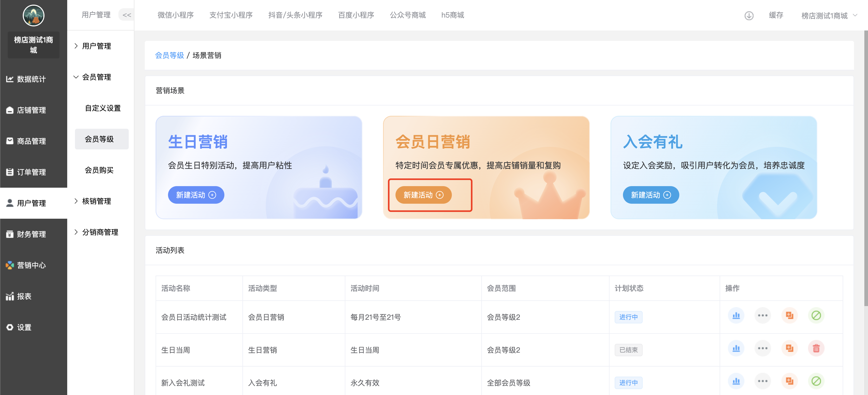Switch to 支付宝小程序 tab
The image size is (868, 395).
click(x=231, y=15)
